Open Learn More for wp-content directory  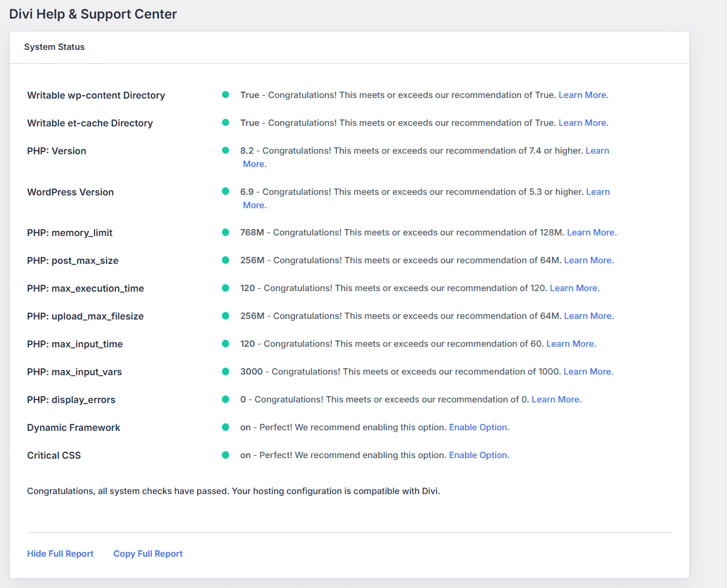point(583,95)
